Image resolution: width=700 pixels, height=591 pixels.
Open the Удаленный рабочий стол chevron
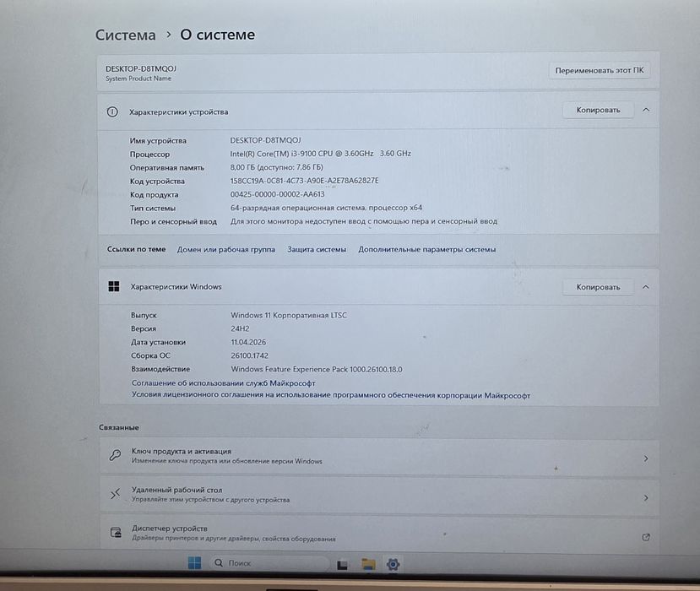point(645,498)
